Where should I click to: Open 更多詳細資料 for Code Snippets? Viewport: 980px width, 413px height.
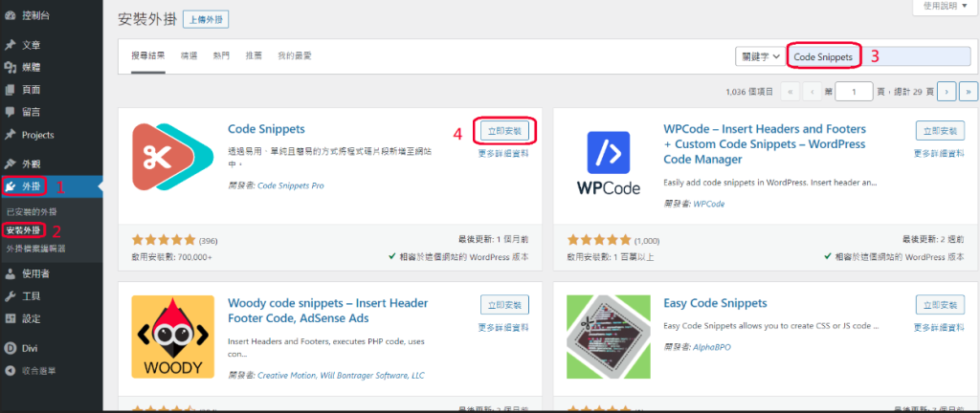click(x=503, y=153)
